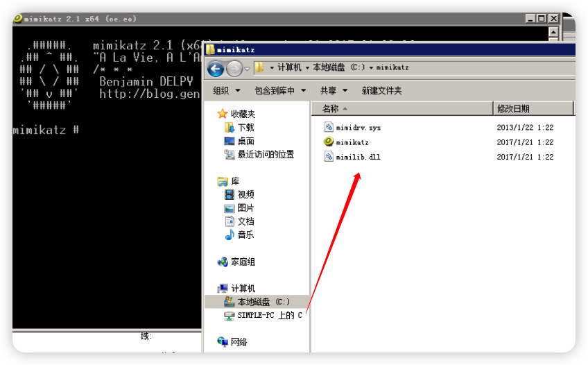
Task: Click date 2013/1/22 1:22 of mimidrv.sys
Action: tap(525, 128)
